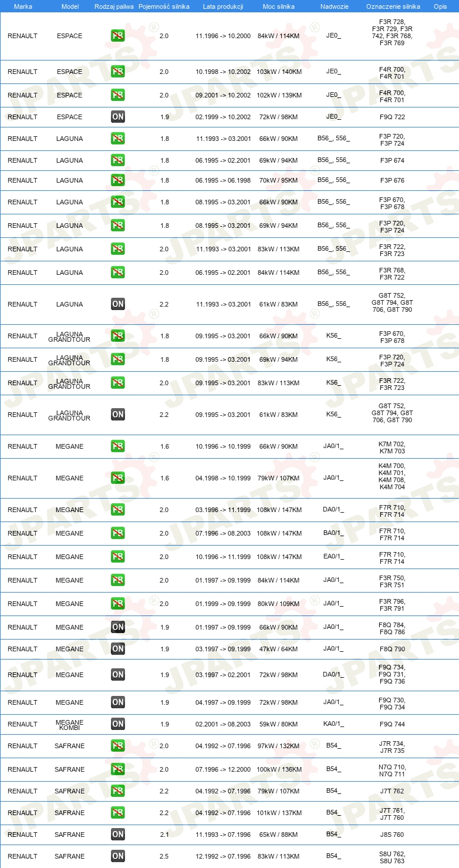Select the body code KA0/1_
Viewport: 459px width, 868px height.
pos(333,724)
